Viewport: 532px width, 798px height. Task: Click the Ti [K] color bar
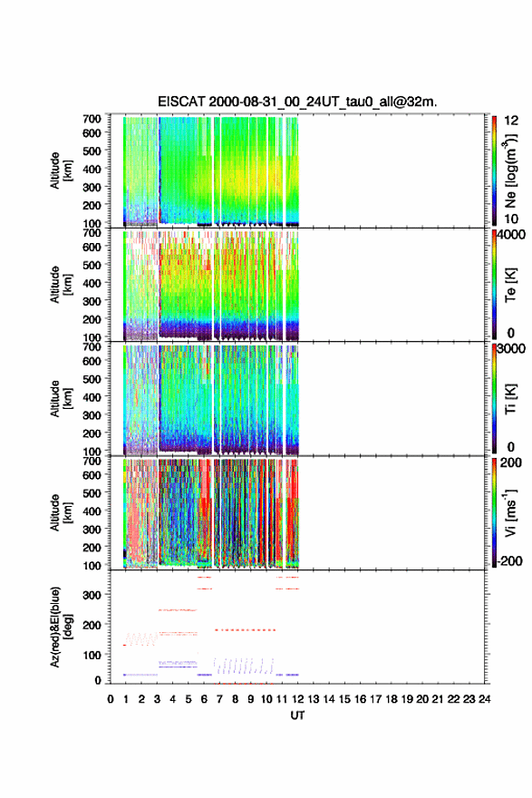(x=494, y=399)
